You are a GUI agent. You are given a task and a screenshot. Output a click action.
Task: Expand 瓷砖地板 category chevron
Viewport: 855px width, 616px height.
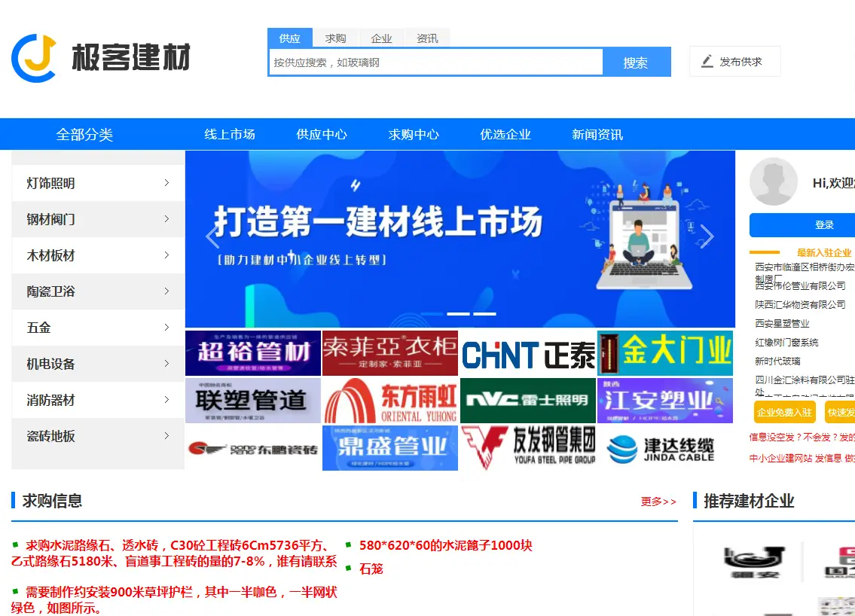tap(166, 435)
